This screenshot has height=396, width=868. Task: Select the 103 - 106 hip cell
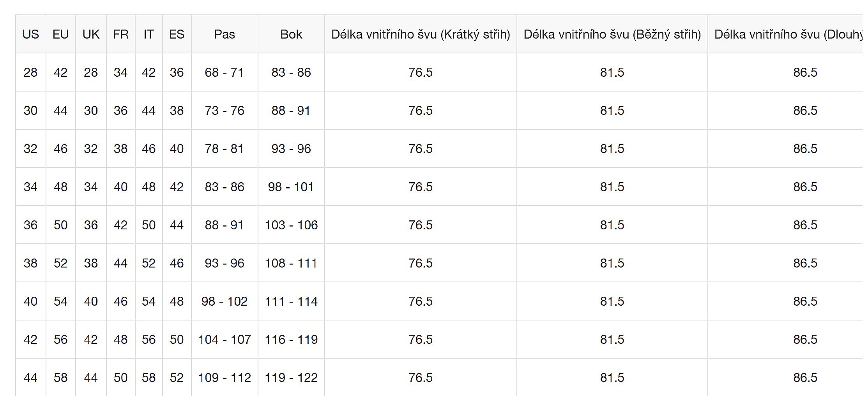coord(291,225)
